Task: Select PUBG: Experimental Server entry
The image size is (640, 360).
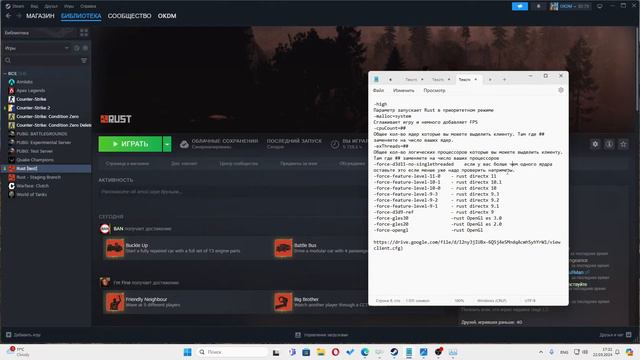Action: [x=44, y=142]
